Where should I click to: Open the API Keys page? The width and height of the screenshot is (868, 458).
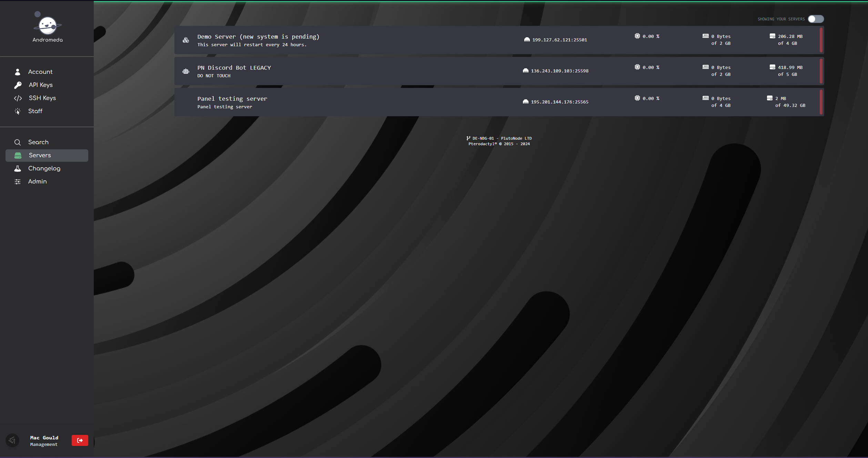(47, 85)
